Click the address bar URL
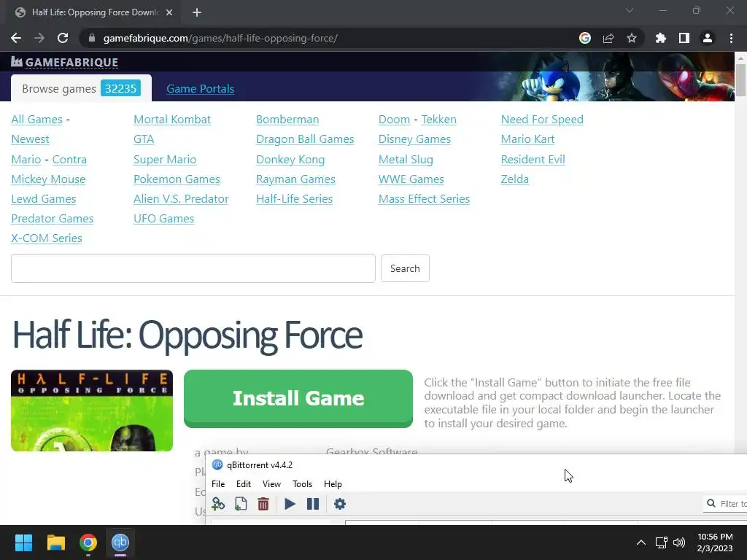Screen dimensions: 747x560 click(x=220, y=38)
